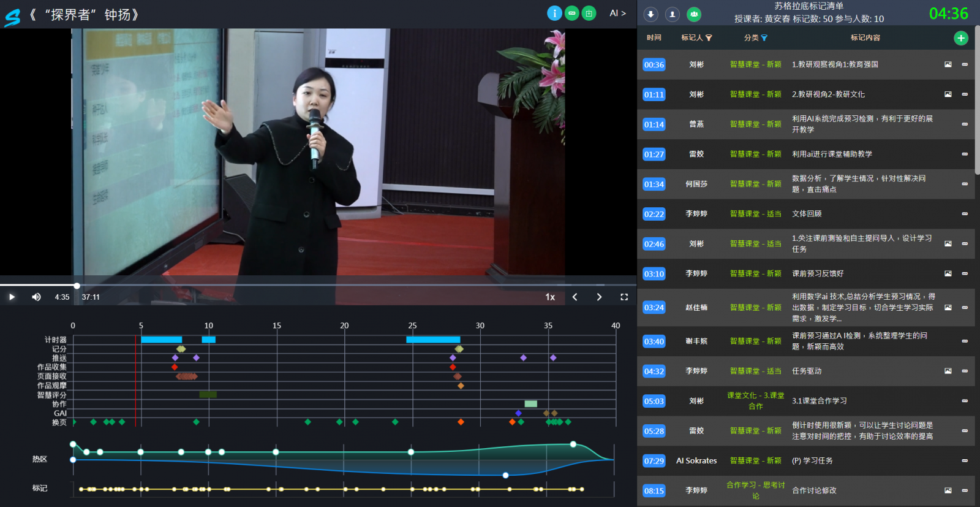Download the marker list
Viewport: 980px width, 507px height.
[x=650, y=14]
